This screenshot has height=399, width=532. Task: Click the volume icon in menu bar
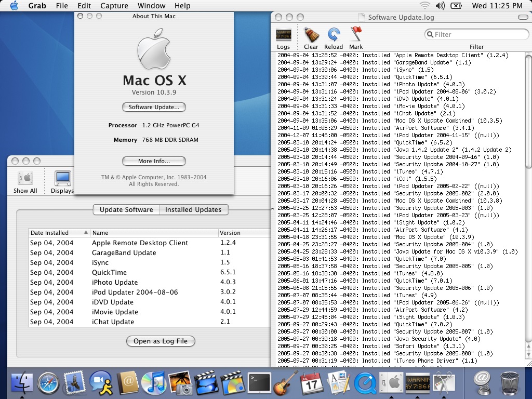(440, 5)
